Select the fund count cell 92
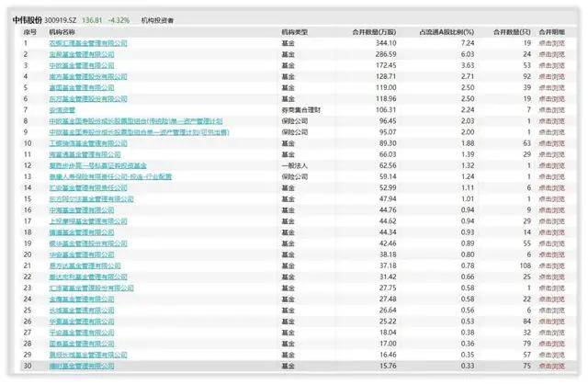The height and width of the screenshot is (384, 588). (x=527, y=76)
